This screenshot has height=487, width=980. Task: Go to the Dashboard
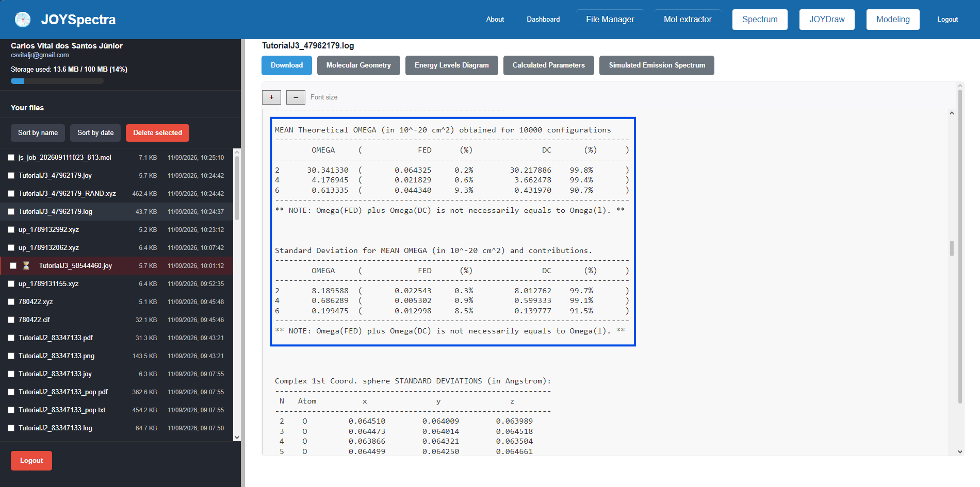click(x=543, y=20)
